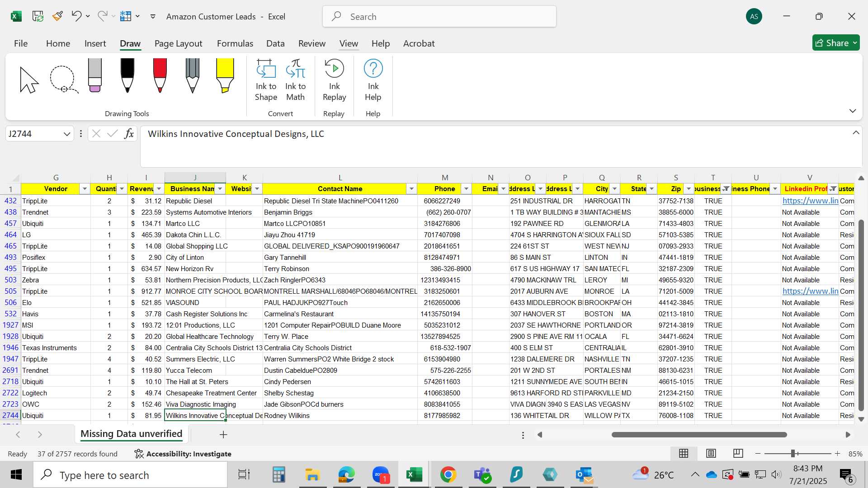Open the Page Layout tab
The height and width of the screenshot is (488, 868).
(x=178, y=43)
